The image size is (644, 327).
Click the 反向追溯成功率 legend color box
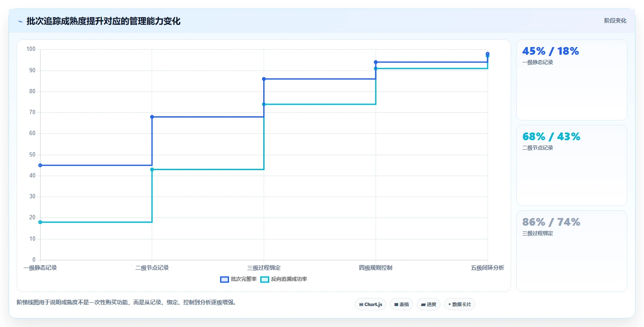point(265,279)
